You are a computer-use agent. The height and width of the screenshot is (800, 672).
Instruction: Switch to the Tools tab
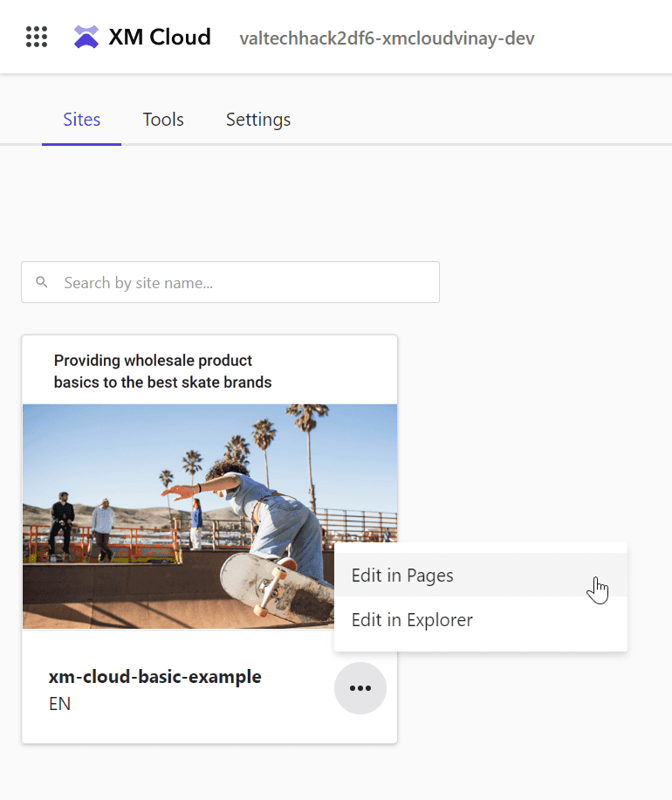(163, 120)
